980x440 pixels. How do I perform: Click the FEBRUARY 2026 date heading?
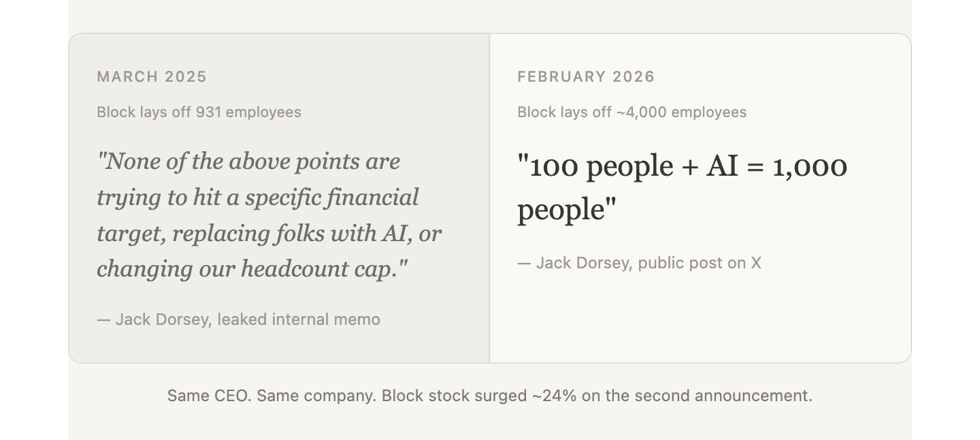point(586,77)
